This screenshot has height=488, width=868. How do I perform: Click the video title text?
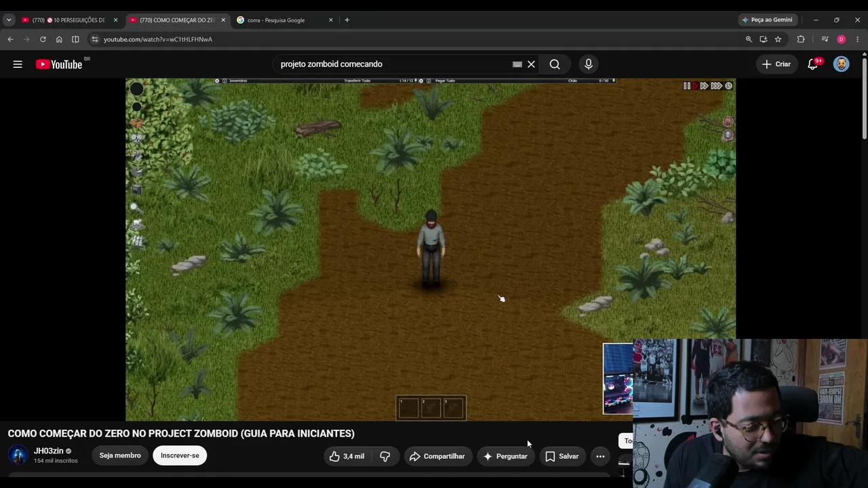[x=181, y=434]
